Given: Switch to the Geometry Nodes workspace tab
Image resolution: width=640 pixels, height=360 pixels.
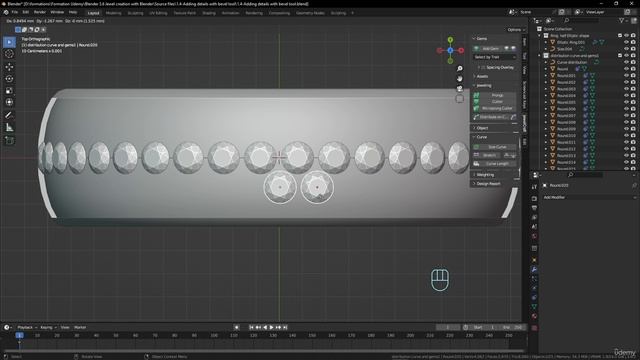Looking at the screenshot, I should (310, 13).
